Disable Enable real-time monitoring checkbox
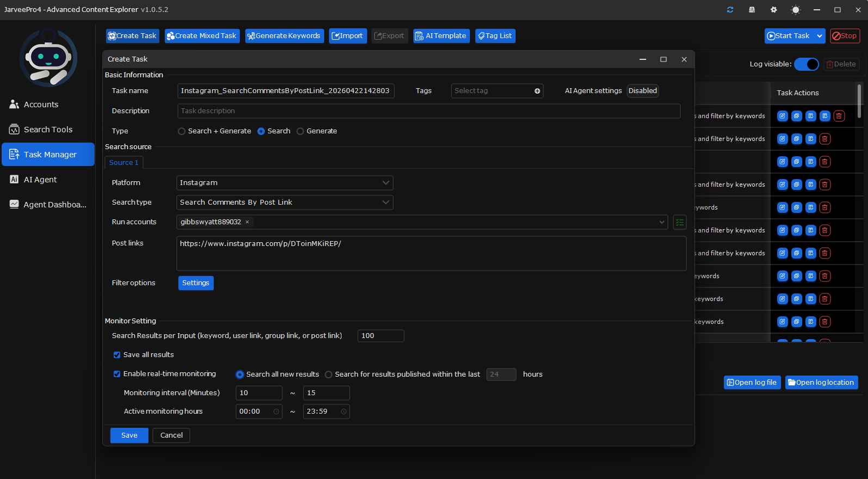 click(x=117, y=374)
